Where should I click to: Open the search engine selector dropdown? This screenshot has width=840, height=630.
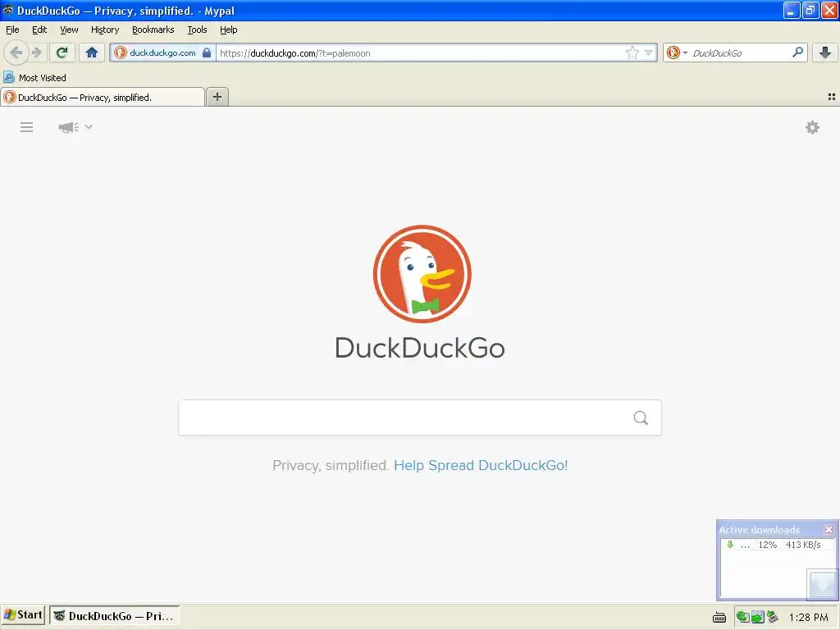677,52
